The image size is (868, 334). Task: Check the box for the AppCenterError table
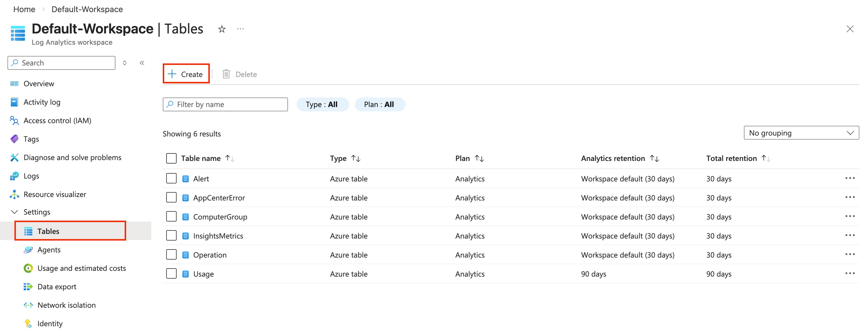point(171,198)
